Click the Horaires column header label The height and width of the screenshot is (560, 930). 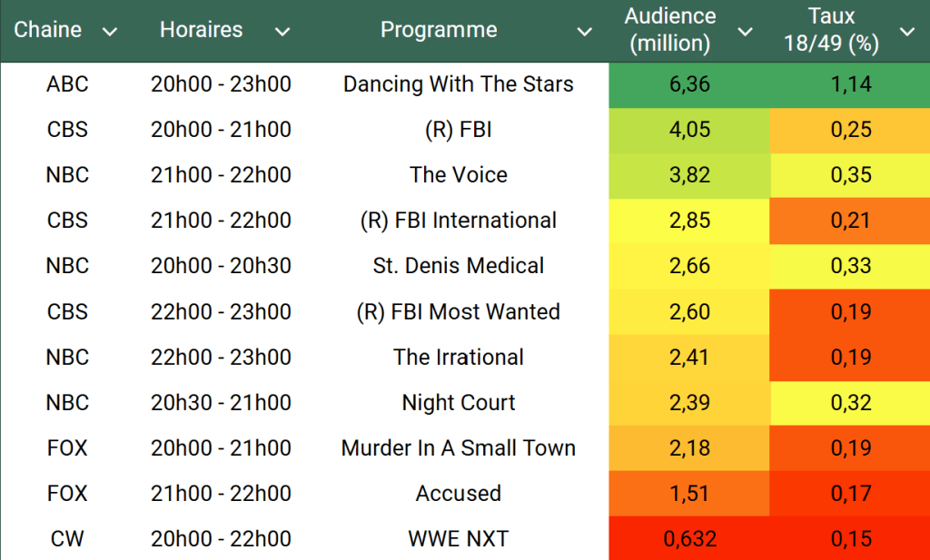pyautogui.click(x=201, y=30)
